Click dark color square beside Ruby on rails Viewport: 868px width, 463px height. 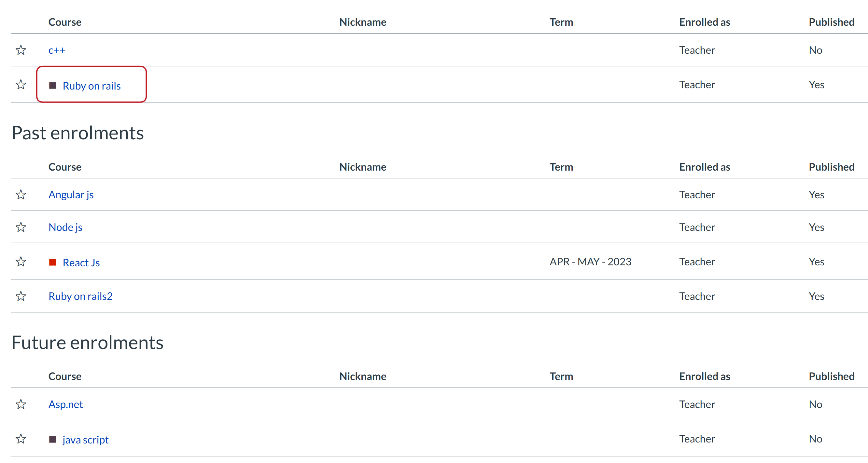[x=52, y=86]
